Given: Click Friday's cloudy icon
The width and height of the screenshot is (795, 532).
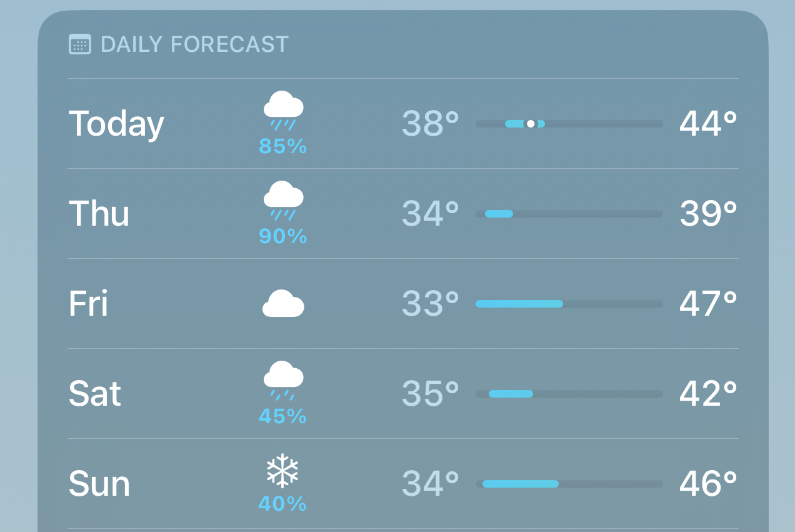Looking at the screenshot, I should click(x=283, y=303).
